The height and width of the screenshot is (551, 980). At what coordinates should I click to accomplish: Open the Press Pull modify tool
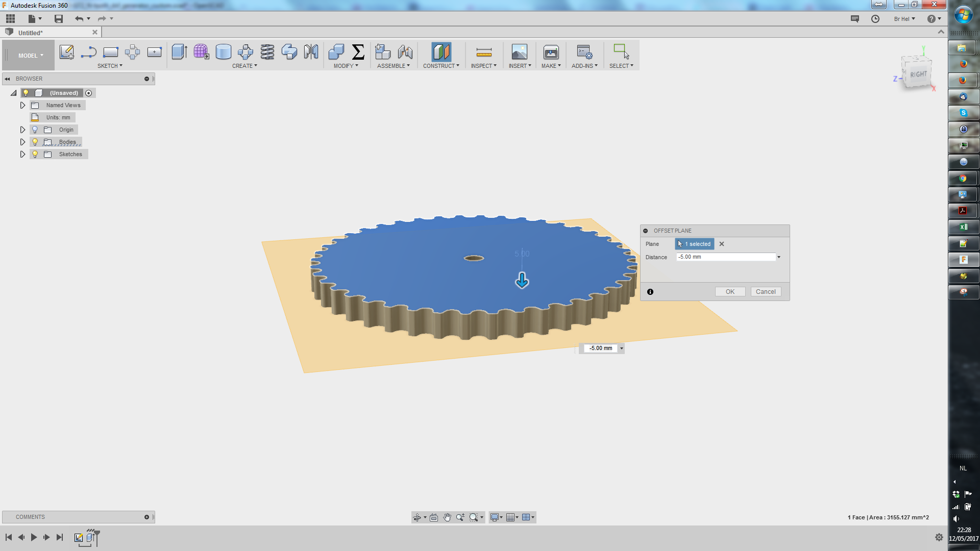pos(336,52)
